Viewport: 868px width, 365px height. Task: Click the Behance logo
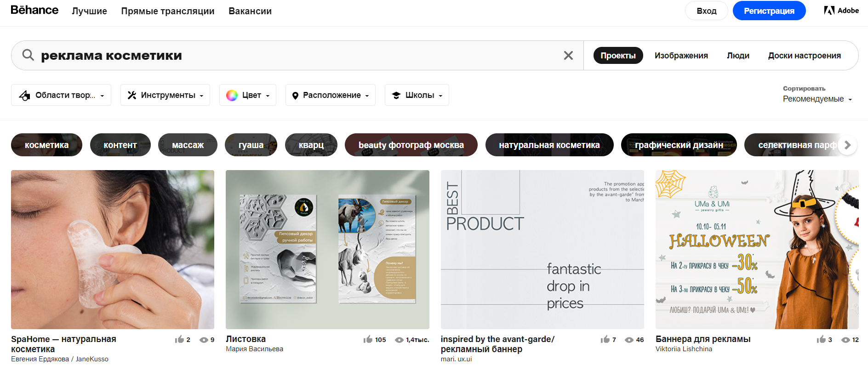click(34, 10)
